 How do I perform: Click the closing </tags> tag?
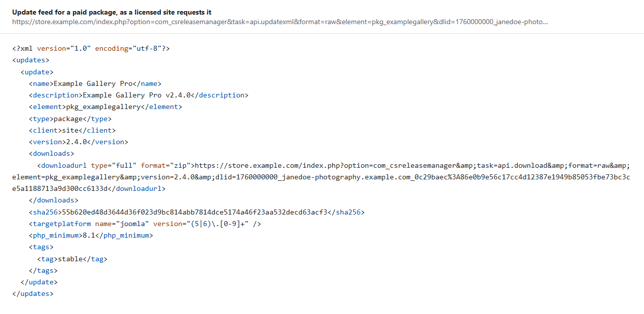43,270
